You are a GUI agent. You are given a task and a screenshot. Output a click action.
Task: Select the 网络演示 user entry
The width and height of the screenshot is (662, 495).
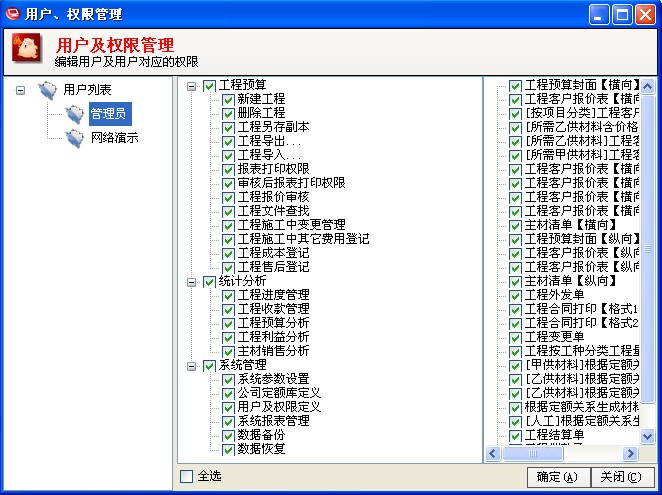(114, 138)
